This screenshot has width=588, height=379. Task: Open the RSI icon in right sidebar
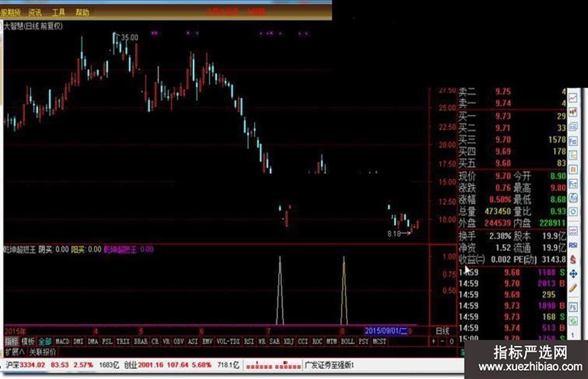(573, 245)
